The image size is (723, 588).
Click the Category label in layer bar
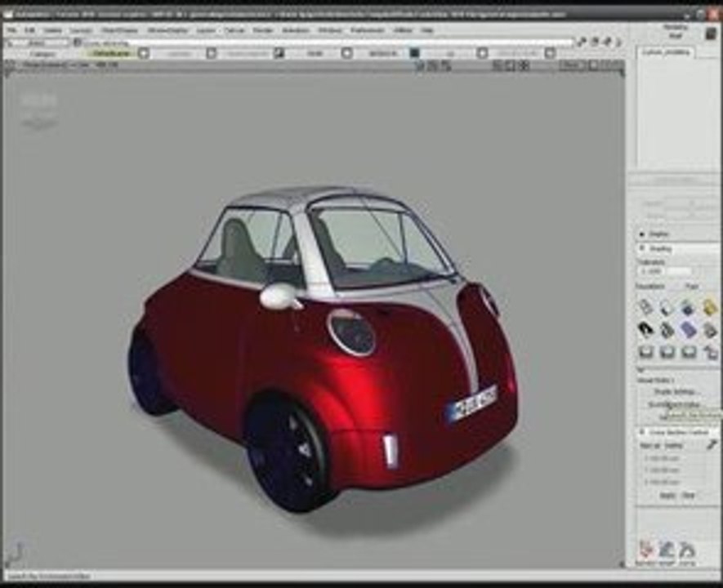42,54
